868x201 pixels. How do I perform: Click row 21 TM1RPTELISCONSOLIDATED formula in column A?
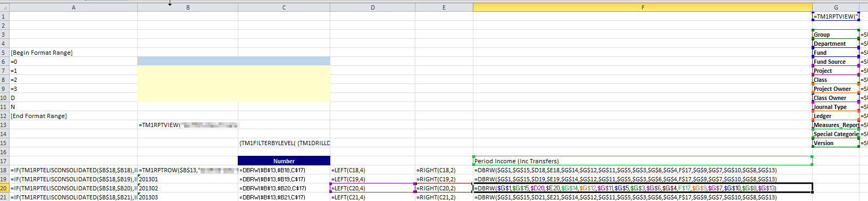[73, 197]
